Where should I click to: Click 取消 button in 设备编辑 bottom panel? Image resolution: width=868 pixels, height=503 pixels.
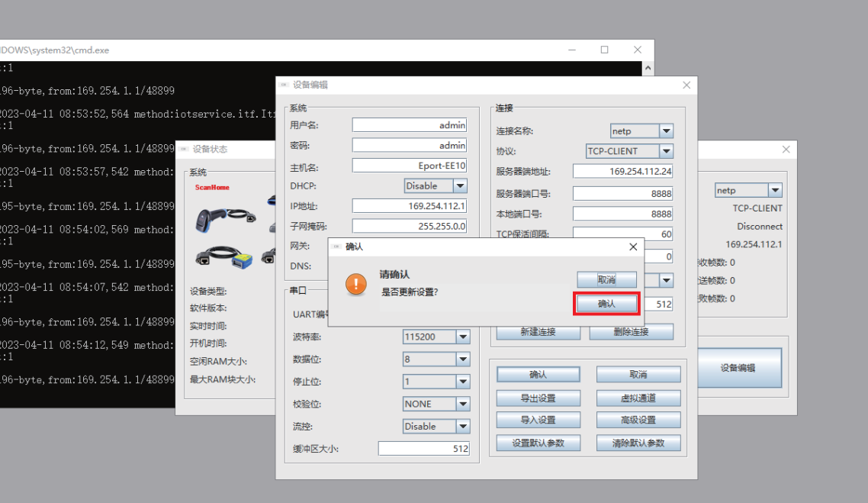pos(638,375)
